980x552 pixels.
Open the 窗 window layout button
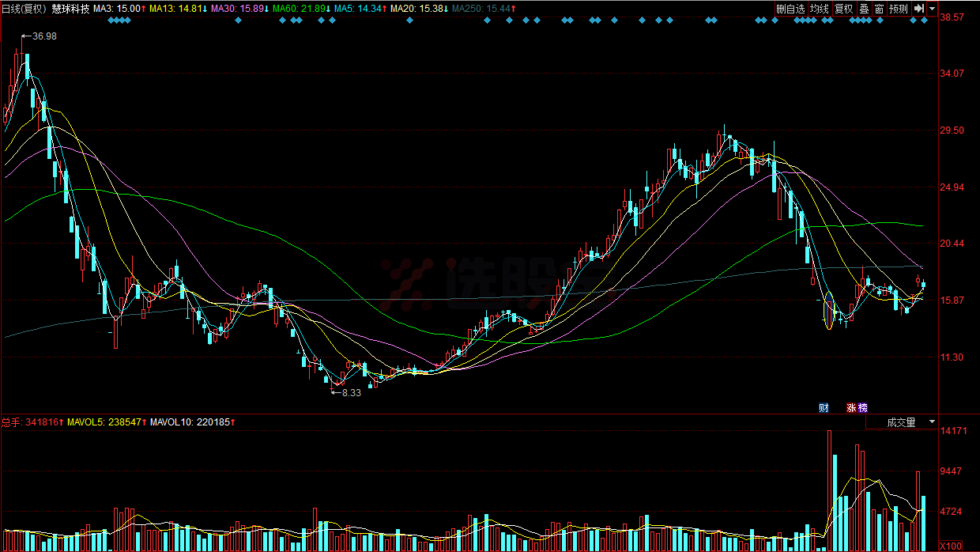pos(878,9)
